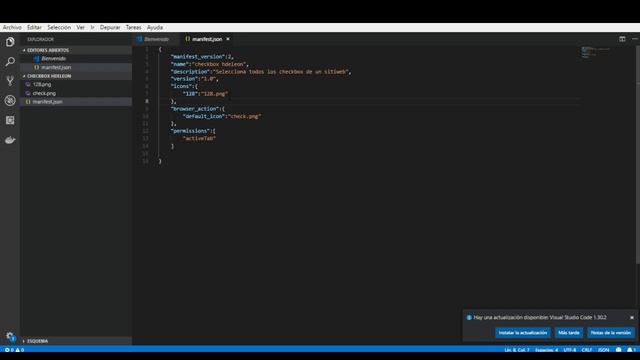Click the "activeTab" value in the editor
This screenshot has height=360, width=640.
pyautogui.click(x=199, y=138)
